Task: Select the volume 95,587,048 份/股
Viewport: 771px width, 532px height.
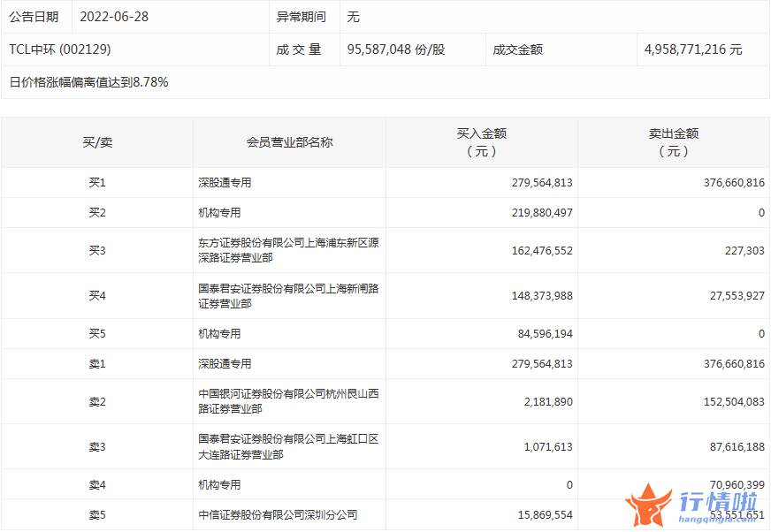Action: 396,49
